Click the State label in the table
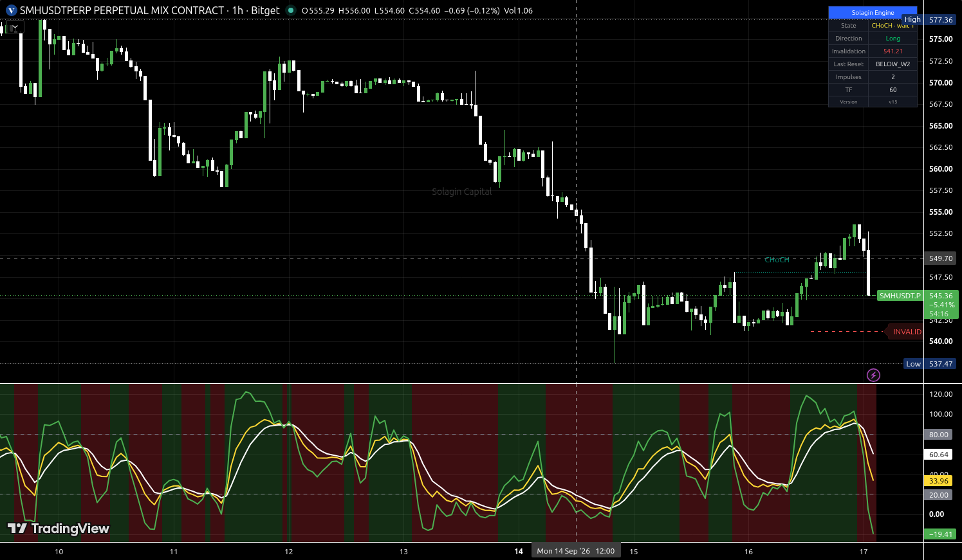This screenshot has width=962, height=560. [x=849, y=26]
